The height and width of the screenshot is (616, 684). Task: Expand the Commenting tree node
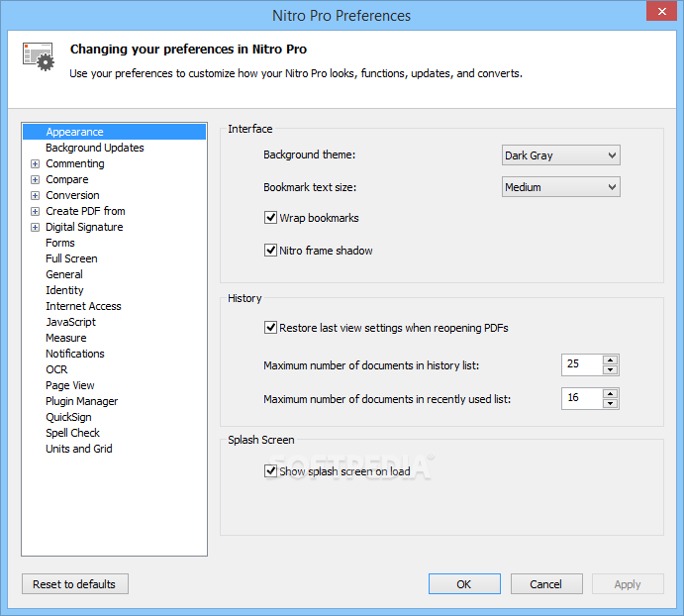point(35,163)
